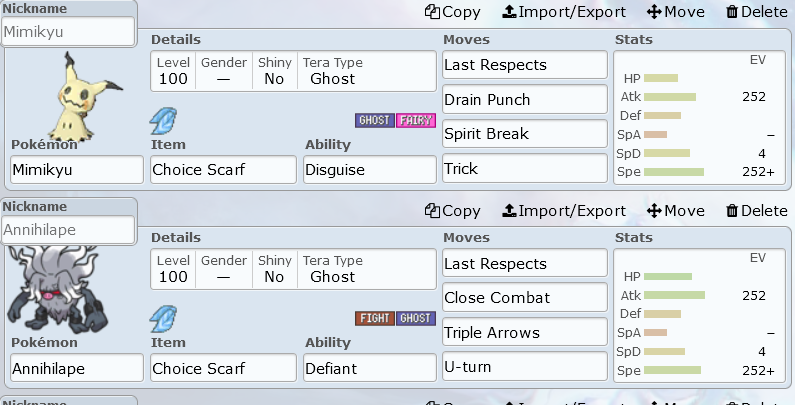Move the Annihilape set

[x=676, y=210]
